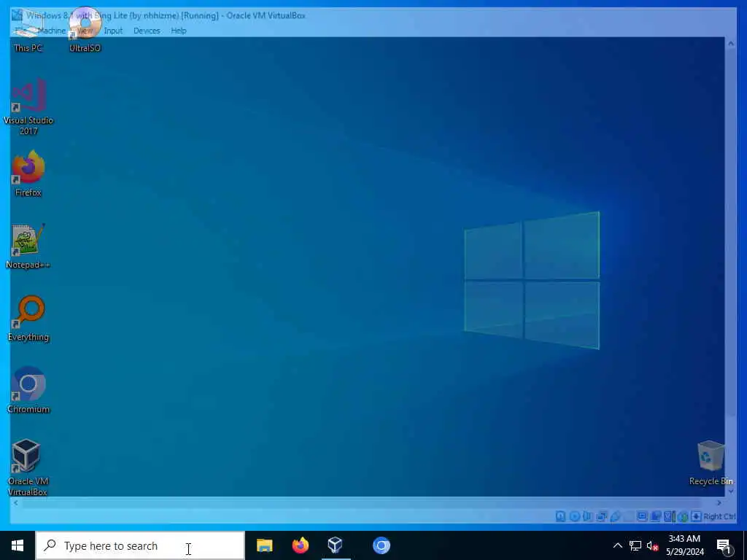Select the Everything search shortcut
The width and height of the screenshot is (747, 560).
[28, 319]
